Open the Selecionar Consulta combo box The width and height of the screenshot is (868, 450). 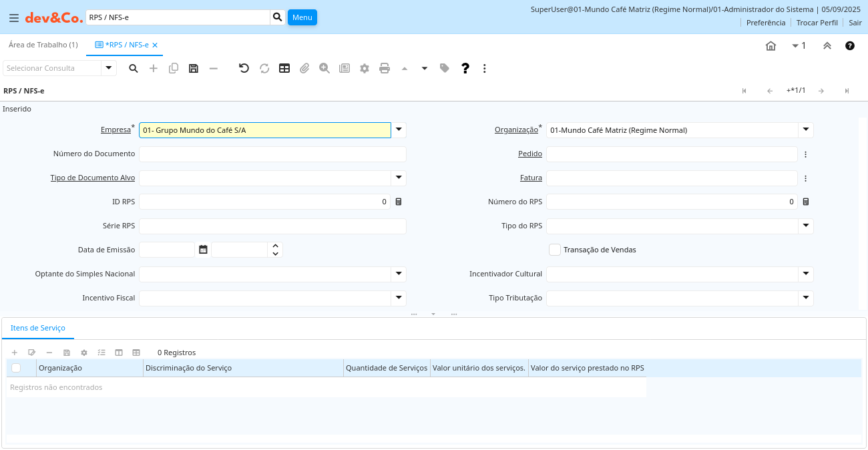click(109, 68)
